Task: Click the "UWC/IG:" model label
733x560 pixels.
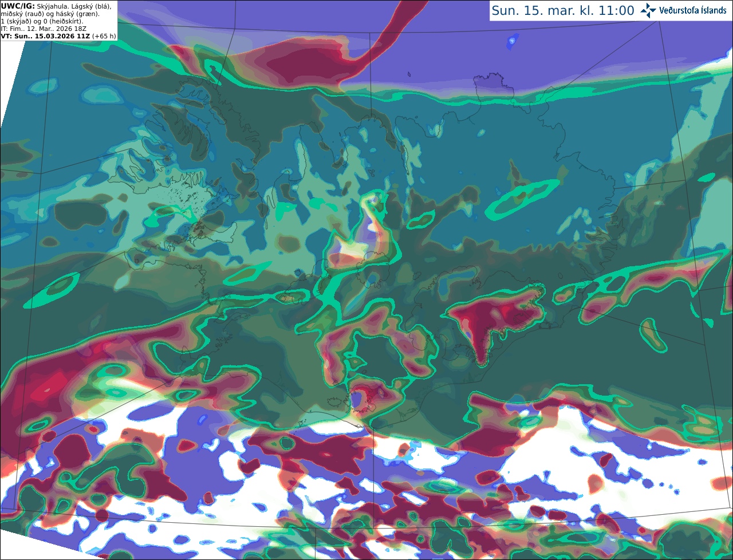Action: (x=18, y=6)
